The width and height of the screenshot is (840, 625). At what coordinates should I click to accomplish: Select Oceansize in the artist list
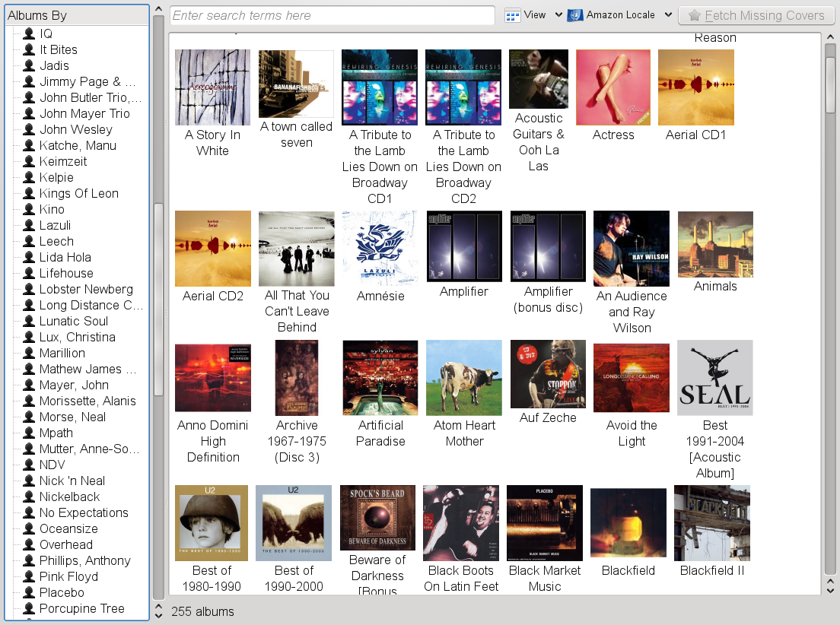[x=67, y=528]
